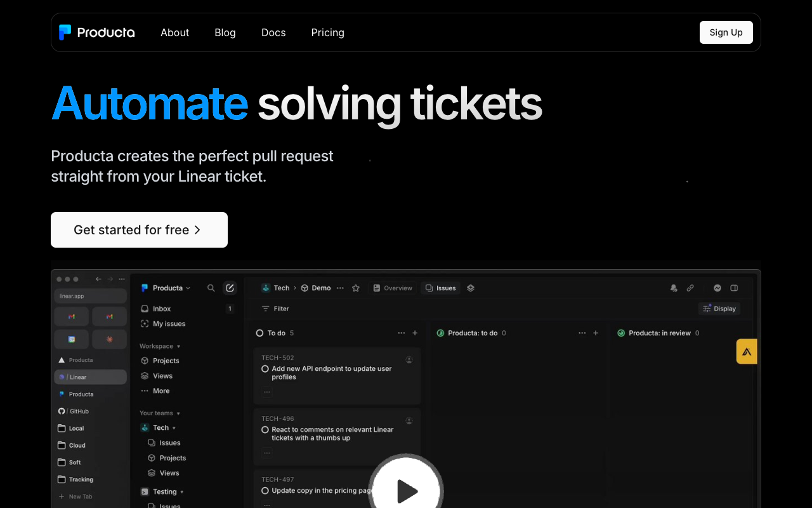Switch to the Overview tab

[x=393, y=288]
